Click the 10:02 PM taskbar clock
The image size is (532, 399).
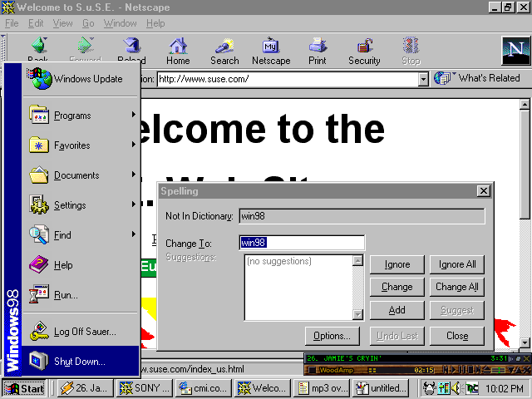click(505, 388)
